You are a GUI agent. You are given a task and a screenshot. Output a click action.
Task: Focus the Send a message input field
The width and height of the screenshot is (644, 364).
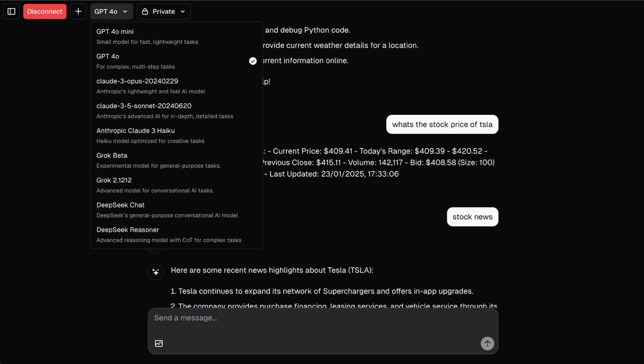point(323,318)
